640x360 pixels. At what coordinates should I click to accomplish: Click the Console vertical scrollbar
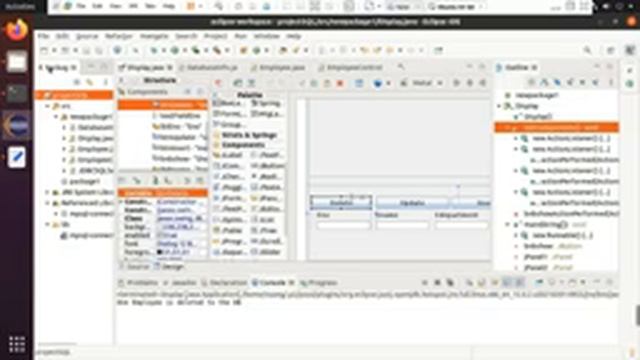click(637, 316)
